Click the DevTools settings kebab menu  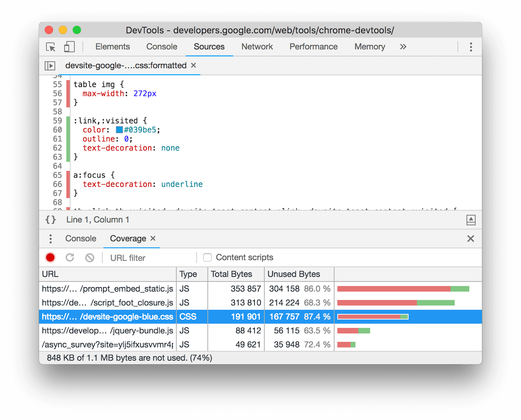(471, 46)
